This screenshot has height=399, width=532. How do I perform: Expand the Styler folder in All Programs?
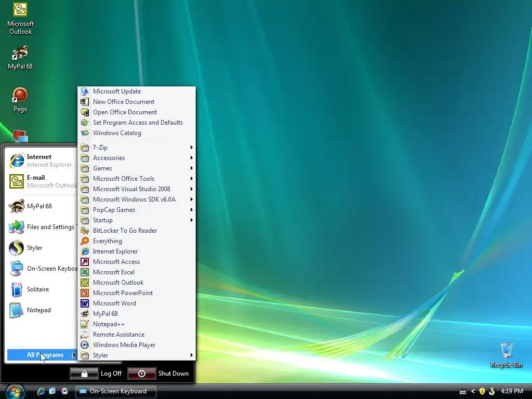point(137,355)
